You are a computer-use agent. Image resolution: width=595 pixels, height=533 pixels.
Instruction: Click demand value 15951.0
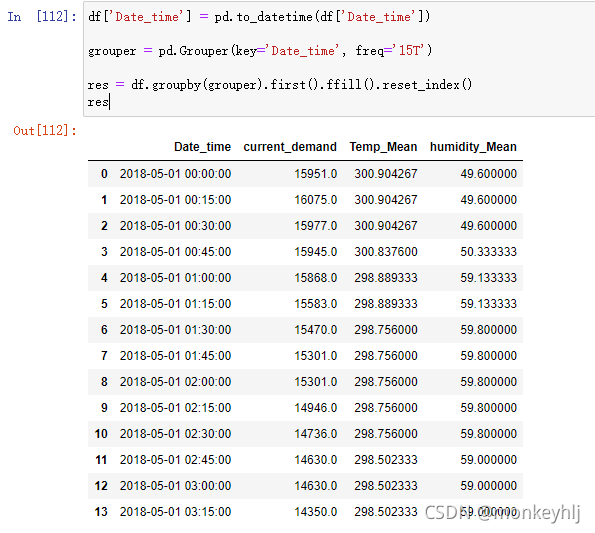316,174
